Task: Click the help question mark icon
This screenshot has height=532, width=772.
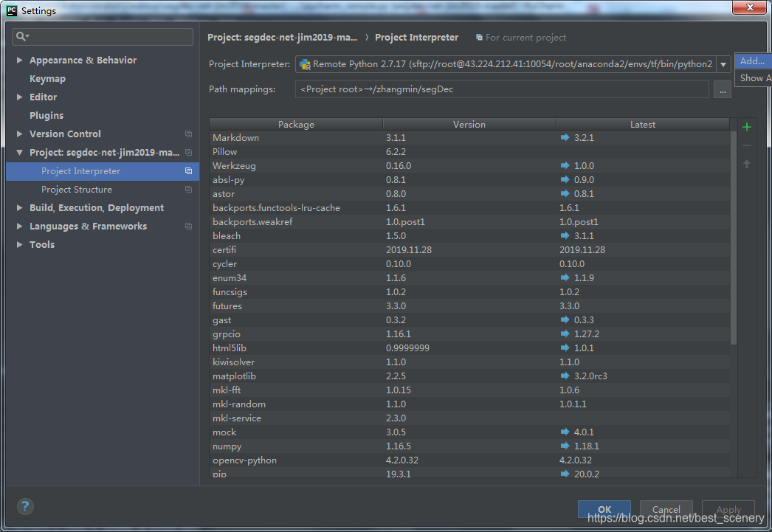Action: pyautogui.click(x=25, y=506)
